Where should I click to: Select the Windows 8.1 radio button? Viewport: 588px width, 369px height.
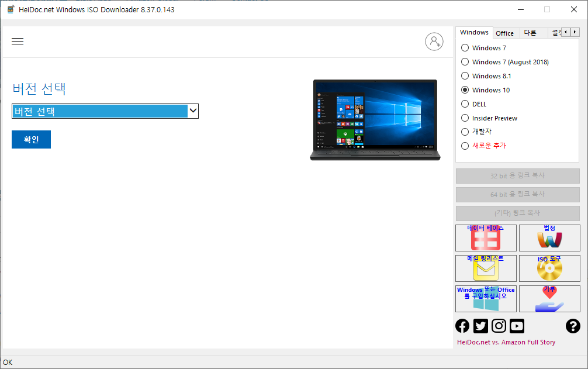click(465, 76)
